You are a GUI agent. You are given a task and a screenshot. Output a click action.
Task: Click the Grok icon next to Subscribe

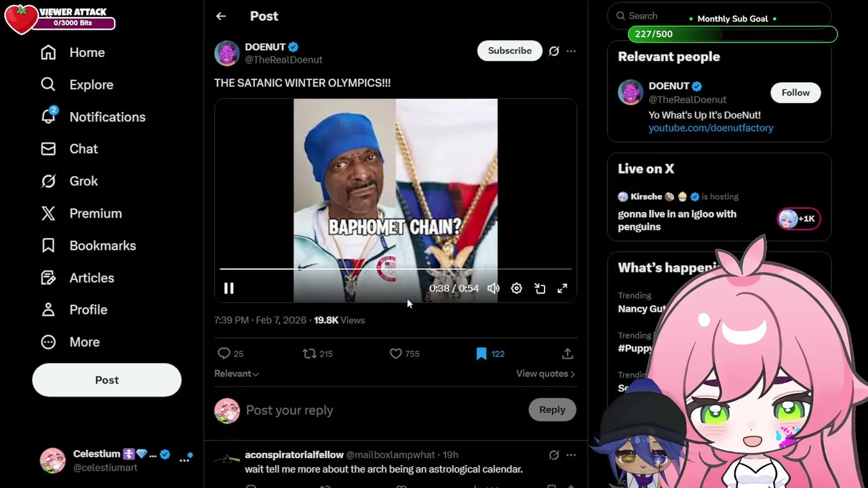pos(554,51)
